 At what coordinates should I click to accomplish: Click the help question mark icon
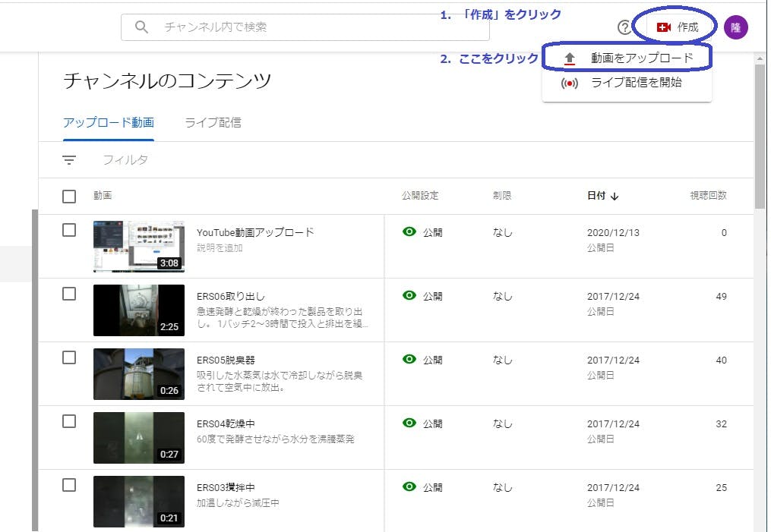coord(624,27)
